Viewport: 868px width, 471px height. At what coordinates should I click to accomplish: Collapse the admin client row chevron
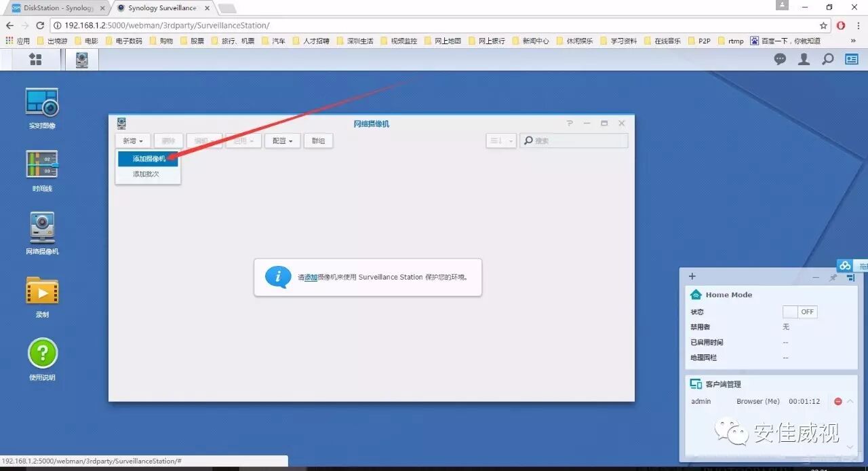tap(850, 401)
